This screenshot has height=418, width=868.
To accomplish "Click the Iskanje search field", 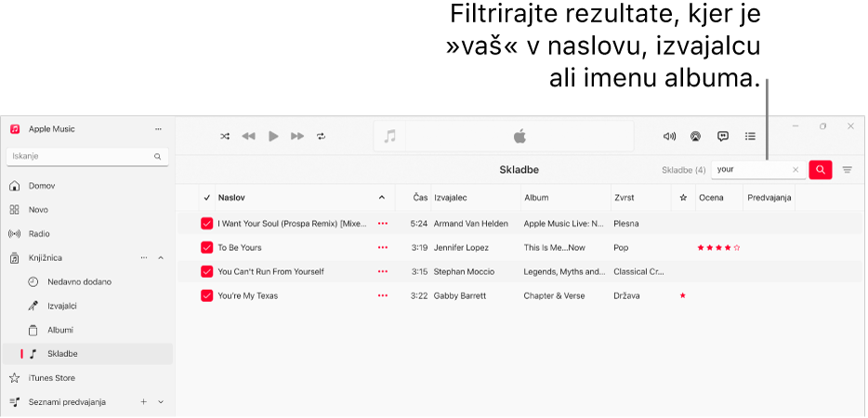I will pos(87,157).
